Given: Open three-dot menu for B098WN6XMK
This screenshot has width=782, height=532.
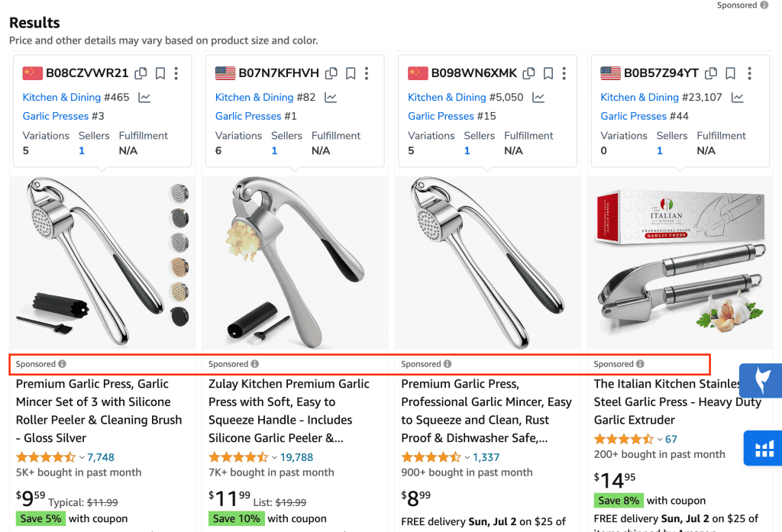Looking at the screenshot, I should coord(564,73).
